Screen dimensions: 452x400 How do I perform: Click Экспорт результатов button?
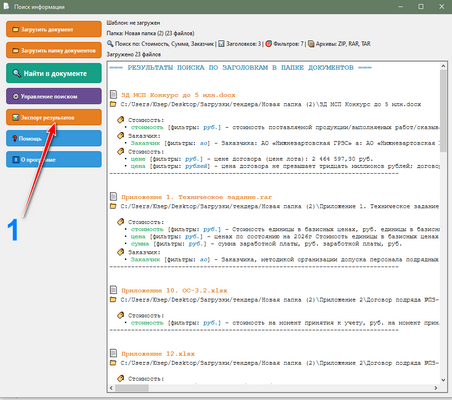point(54,117)
